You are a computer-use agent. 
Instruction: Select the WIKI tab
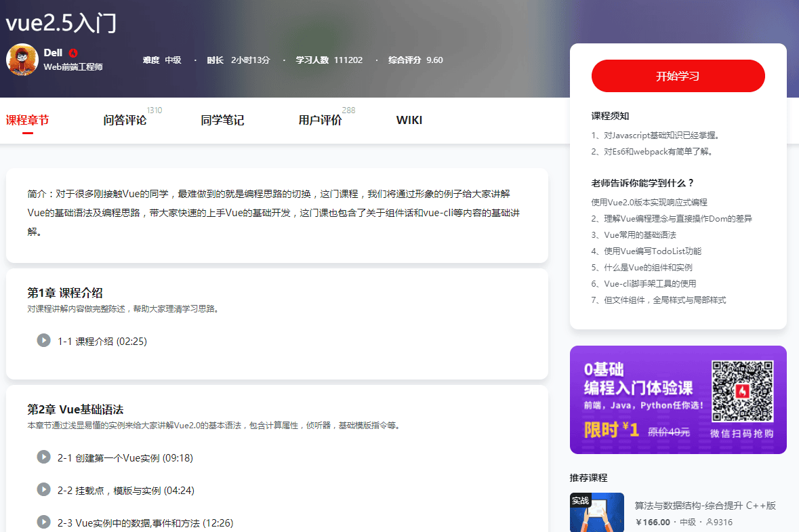click(409, 121)
